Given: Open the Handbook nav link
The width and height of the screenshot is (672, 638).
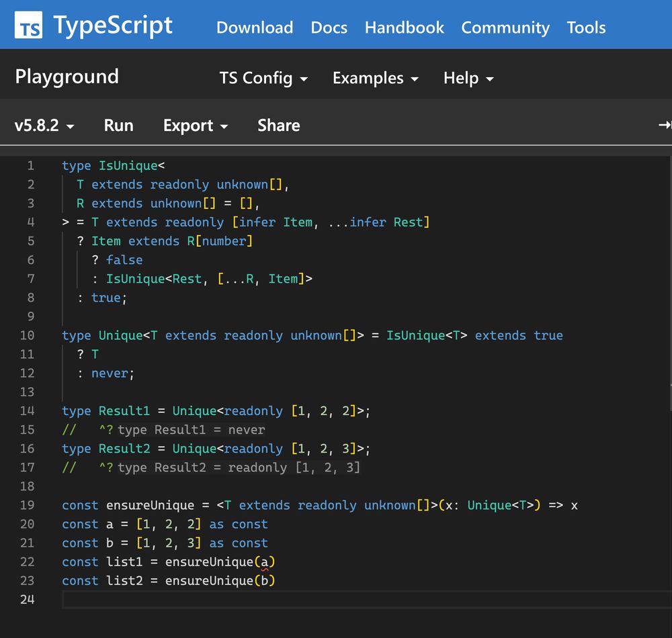Looking at the screenshot, I should click(x=404, y=28).
